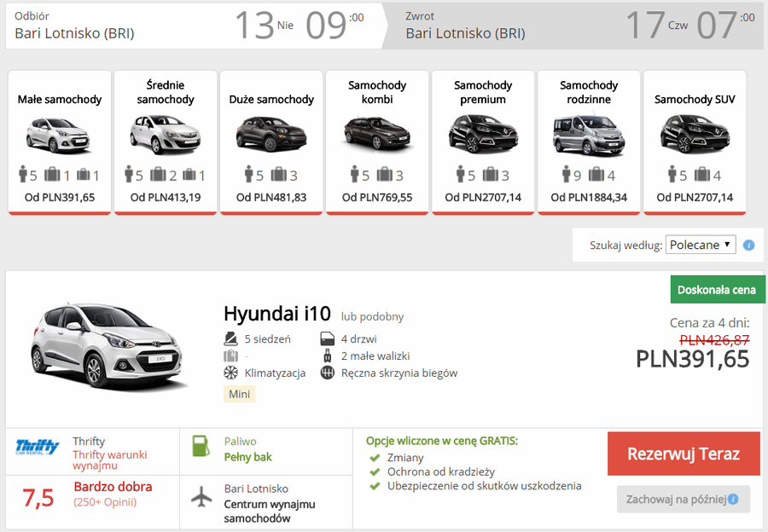This screenshot has width=768, height=532.
Task: Click the return date 17 Czw
Action: 657,26
